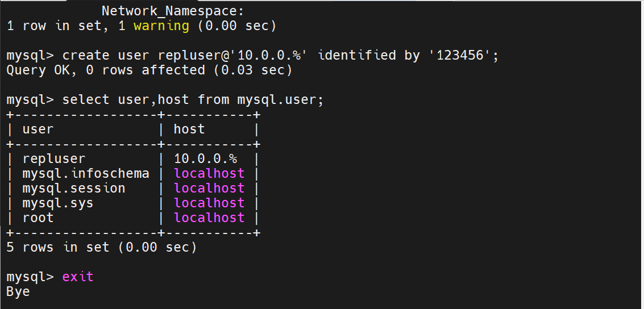The width and height of the screenshot is (644, 309).
Task: Click localhost in the mysql.infoschema row
Action: tap(209, 174)
